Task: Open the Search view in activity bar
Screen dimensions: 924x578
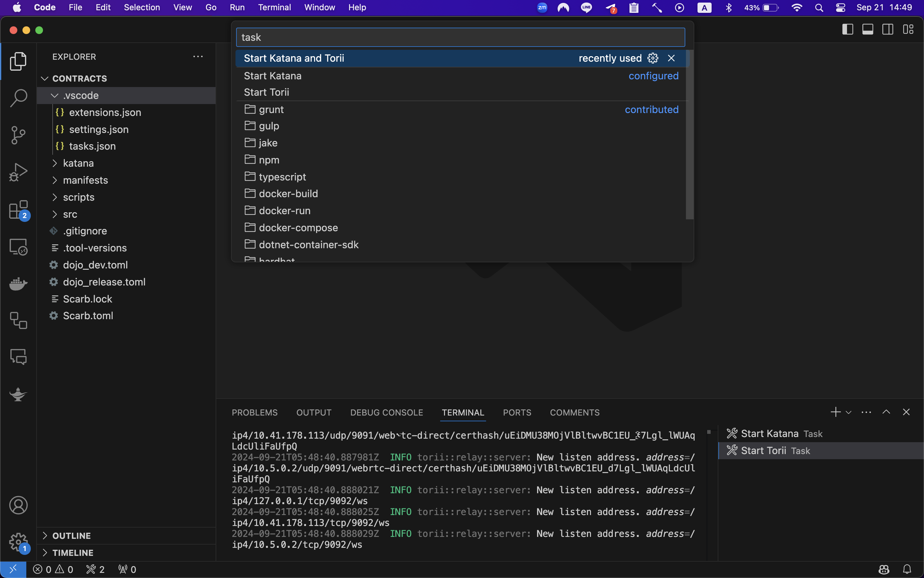Action: coord(18,98)
